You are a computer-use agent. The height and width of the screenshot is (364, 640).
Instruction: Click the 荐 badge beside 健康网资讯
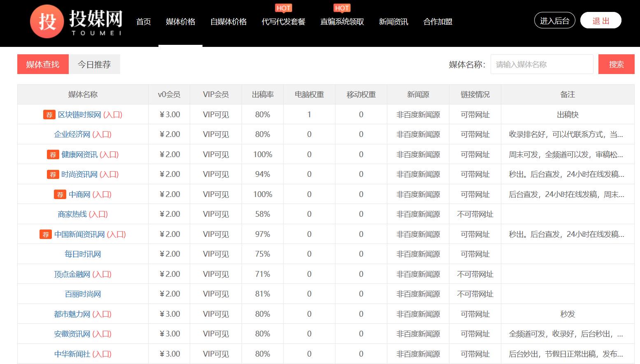click(53, 155)
